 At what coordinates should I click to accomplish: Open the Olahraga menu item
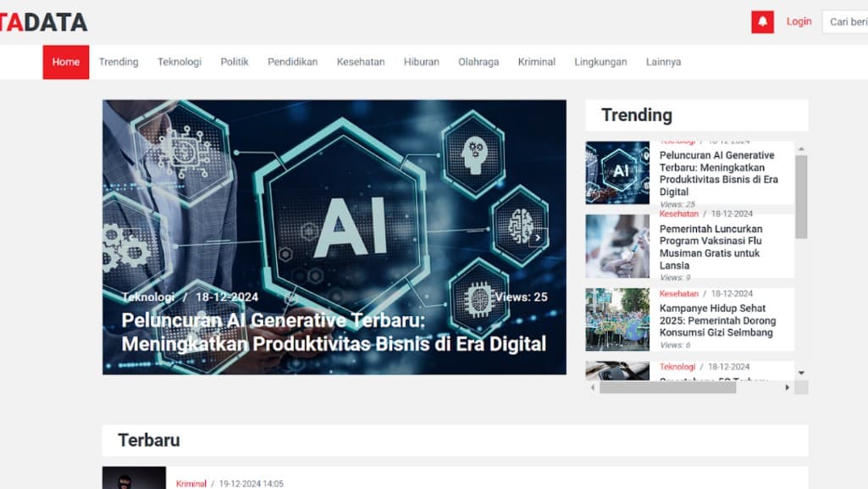coord(478,62)
